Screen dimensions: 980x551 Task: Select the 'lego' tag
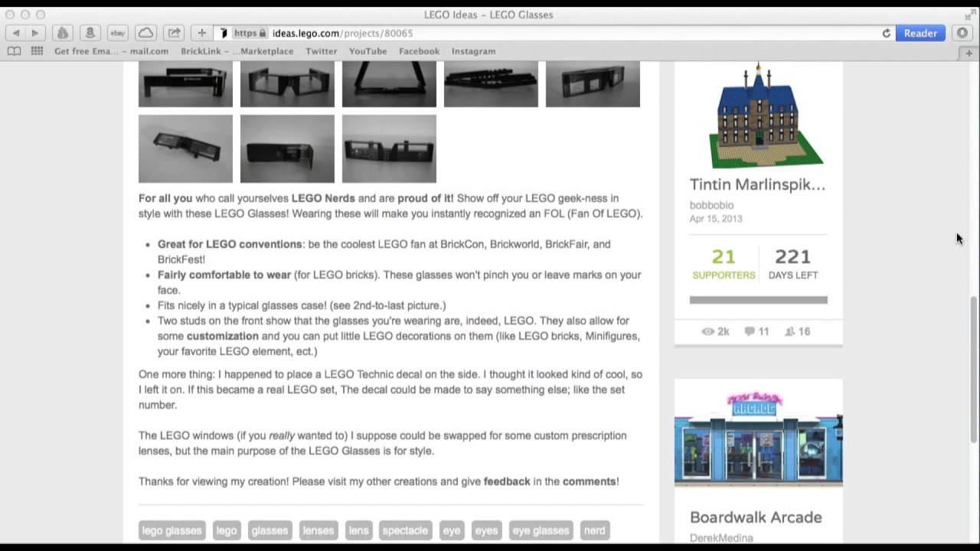point(227,530)
